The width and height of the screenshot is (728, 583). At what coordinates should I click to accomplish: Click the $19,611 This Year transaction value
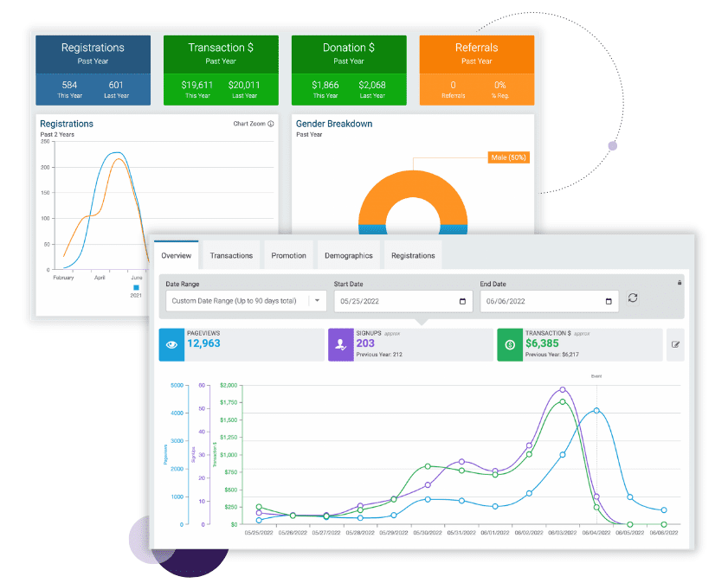pyautogui.click(x=197, y=86)
